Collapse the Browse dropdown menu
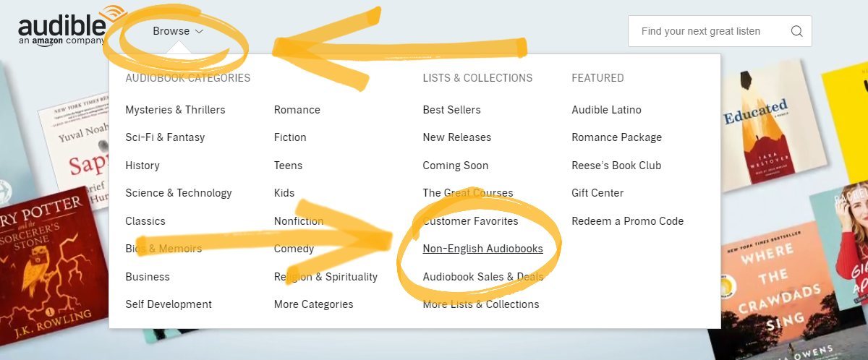 178,31
